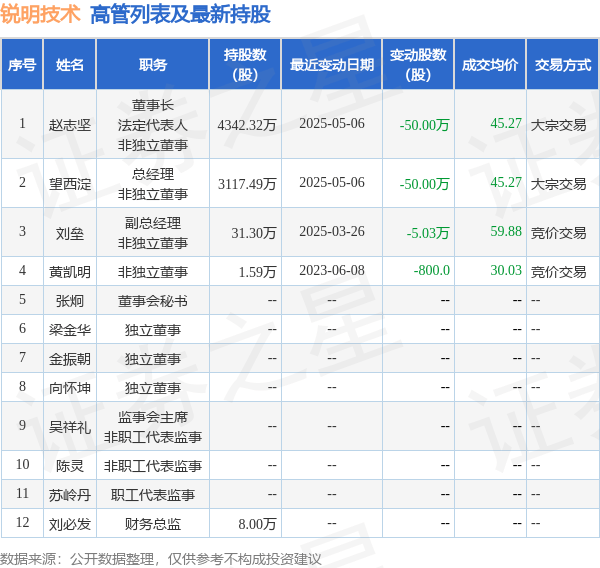The height and width of the screenshot is (568, 600).
Task: Click the date 2023-06-08
Action: click(332, 270)
